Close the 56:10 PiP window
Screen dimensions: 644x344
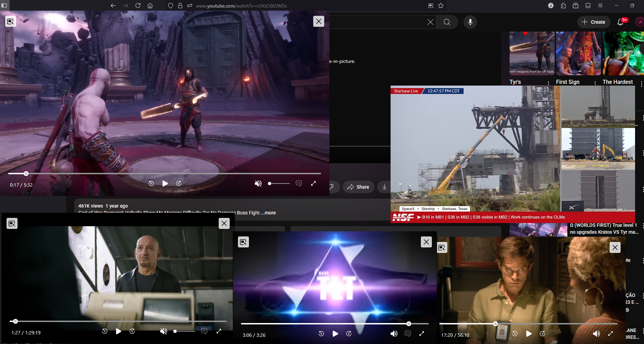point(615,247)
